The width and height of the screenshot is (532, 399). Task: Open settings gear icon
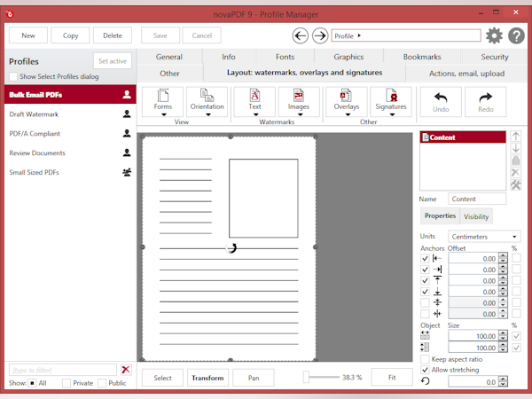pos(494,35)
